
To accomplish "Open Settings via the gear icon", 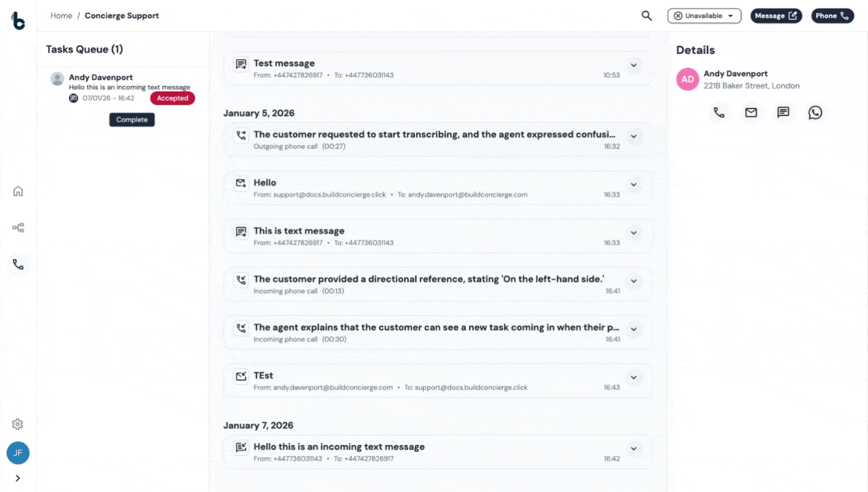I will point(17,424).
